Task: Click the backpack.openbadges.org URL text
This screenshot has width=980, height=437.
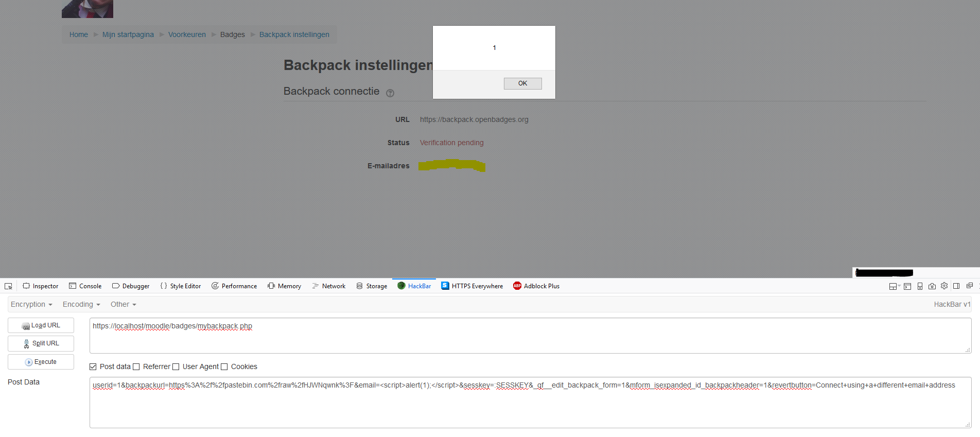Action: 474,119
